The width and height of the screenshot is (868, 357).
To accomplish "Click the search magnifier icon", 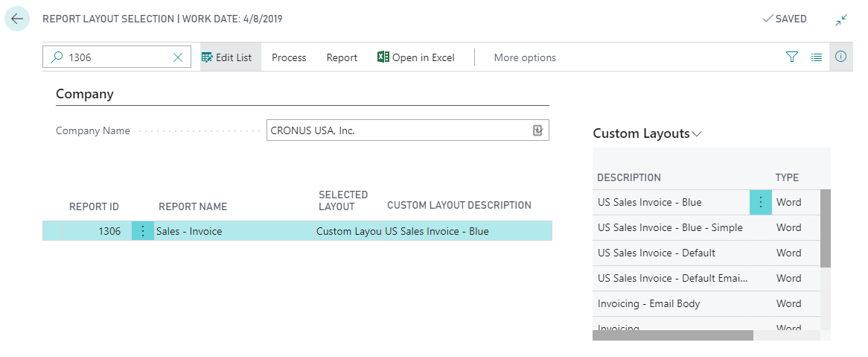I will tap(57, 57).
